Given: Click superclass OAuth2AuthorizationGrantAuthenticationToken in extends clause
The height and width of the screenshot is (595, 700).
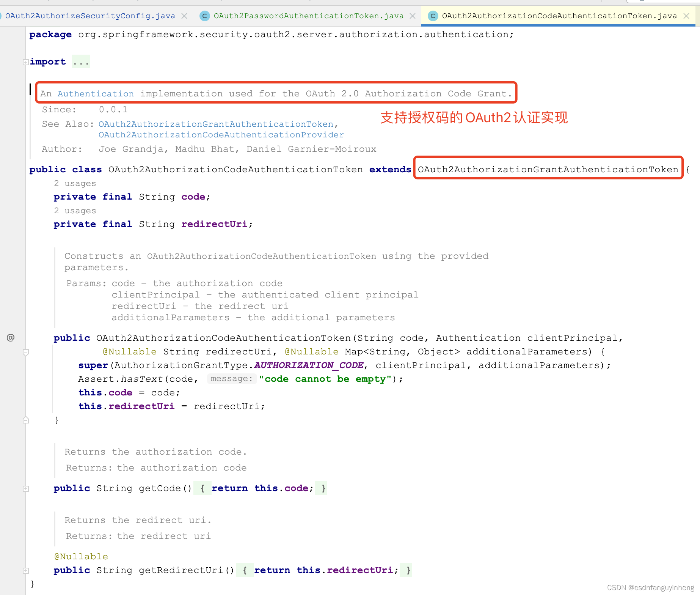Looking at the screenshot, I should tap(548, 170).
